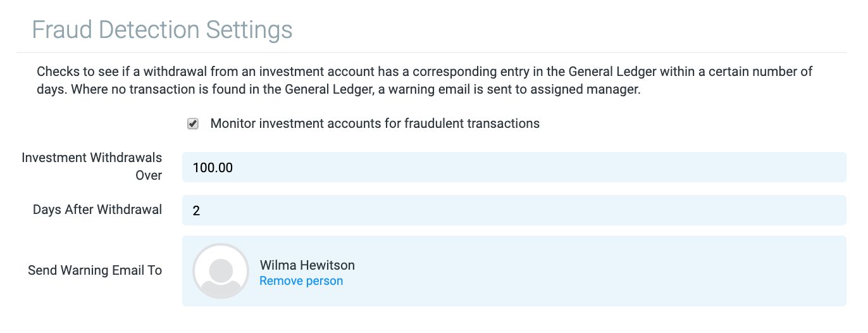Click Wilma Hewitson's avatar placeholder icon
868x333 pixels.
click(221, 271)
